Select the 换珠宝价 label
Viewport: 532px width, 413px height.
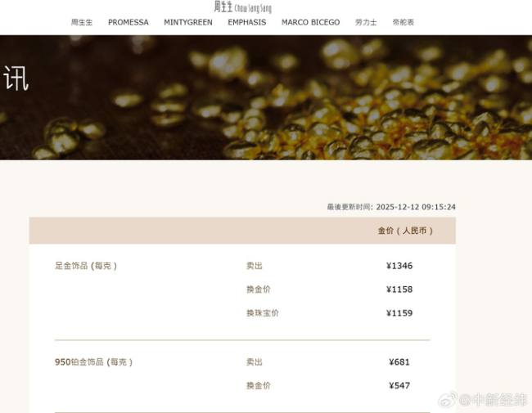(262, 313)
